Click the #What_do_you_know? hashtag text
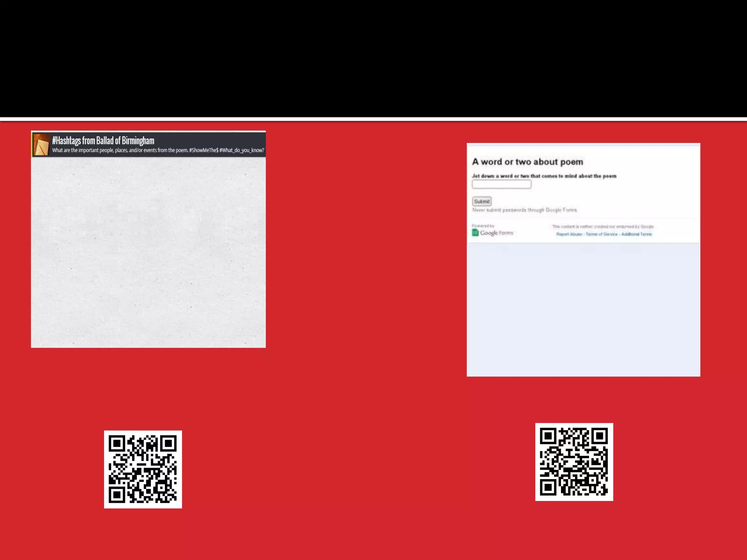This screenshot has width=747, height=560. click(x=242, y=150)
